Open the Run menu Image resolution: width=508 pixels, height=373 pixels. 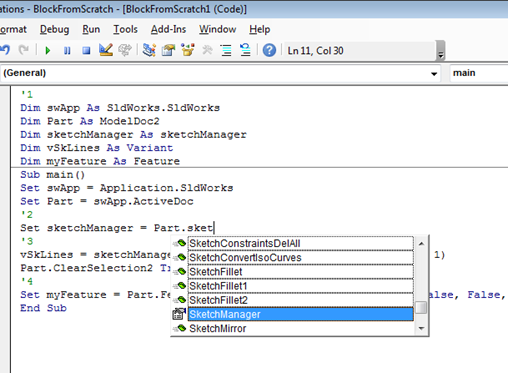[91, 29]
